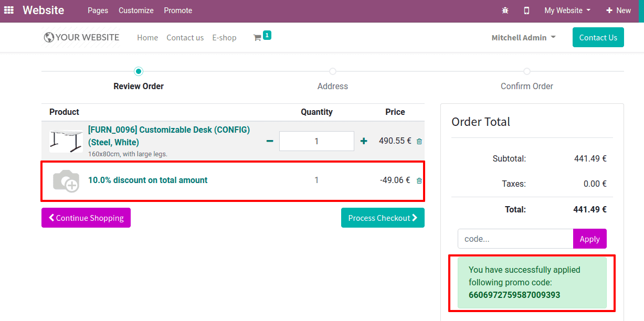The image size is (644, 321).
Task: Click the 160x80cm description text
Action: point(128,154)
